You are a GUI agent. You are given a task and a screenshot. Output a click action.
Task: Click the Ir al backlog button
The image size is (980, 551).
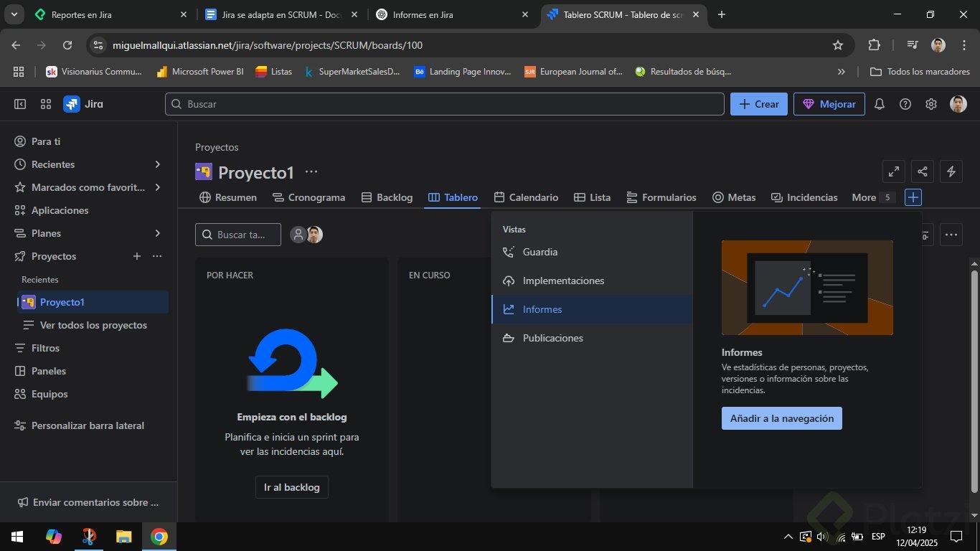pos(291,487)
